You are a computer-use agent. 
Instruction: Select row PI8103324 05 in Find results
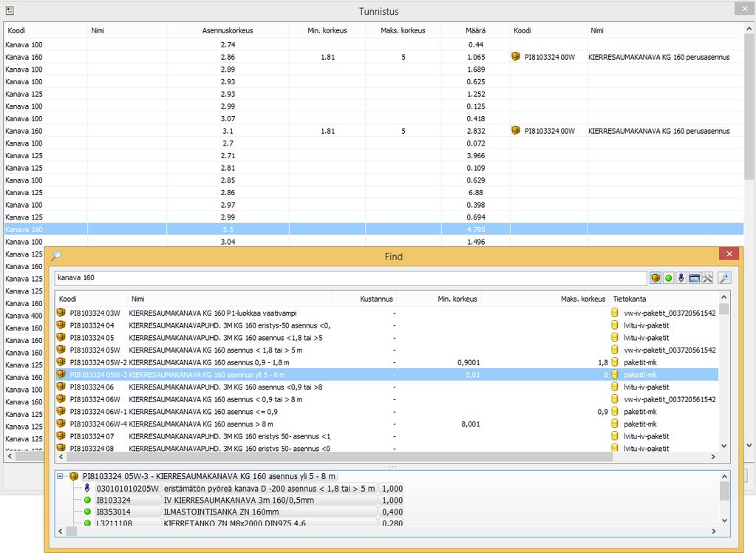[x=386, y=338]
